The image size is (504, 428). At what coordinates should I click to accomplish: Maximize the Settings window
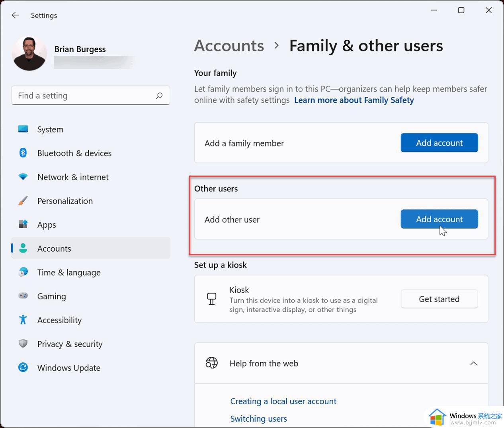[x=461, y=10]
